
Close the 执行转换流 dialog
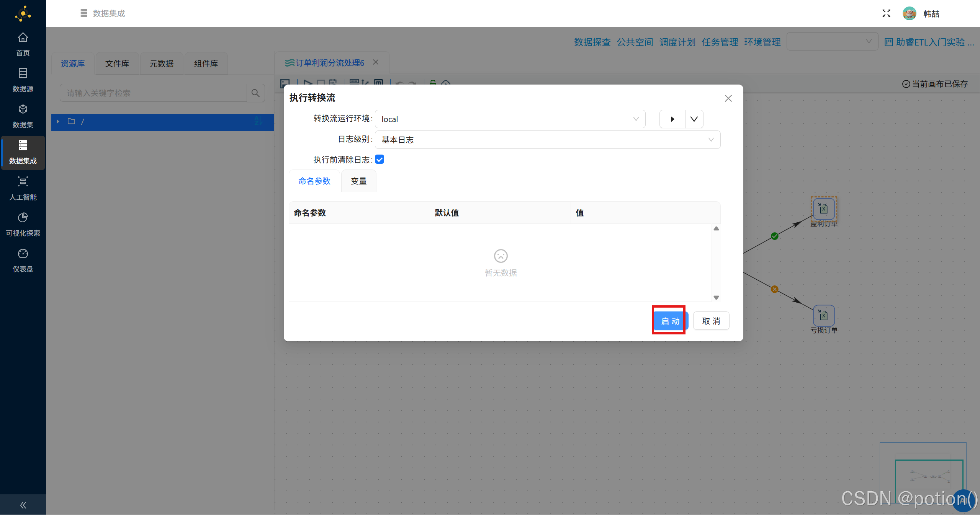728,98
